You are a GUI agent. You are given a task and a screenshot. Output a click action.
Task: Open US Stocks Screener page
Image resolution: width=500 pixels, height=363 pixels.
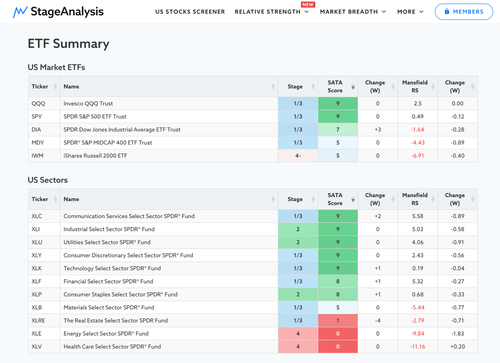pos(190,12)
